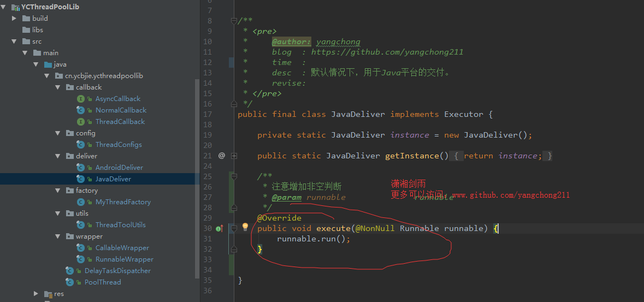The width and height of the screenshot is (644, 302).
Task: Click the github.com/yangchong211 blog URL in the comment
Action: click(x=387, y=52)
